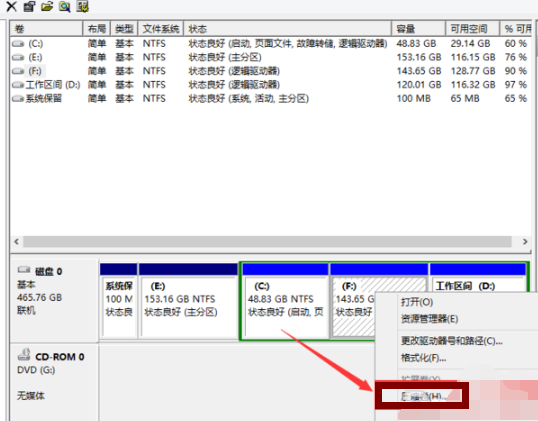
Task: Click the Delete X toolbar icon
Action: pyautogui.click(x=11, y=6)
